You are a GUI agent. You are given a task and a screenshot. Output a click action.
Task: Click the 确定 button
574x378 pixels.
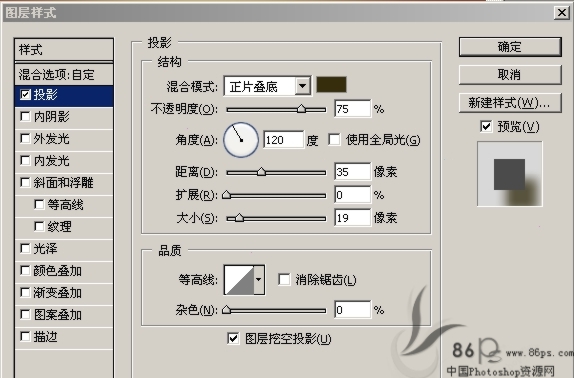click(x=510, y=47)
